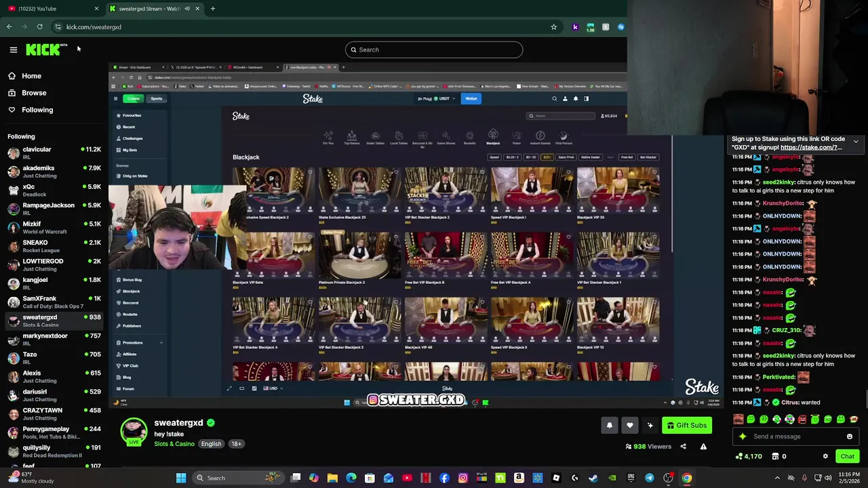Click the English language tag
The height and width of the screenshot is (488, 868).
[211, 444]
